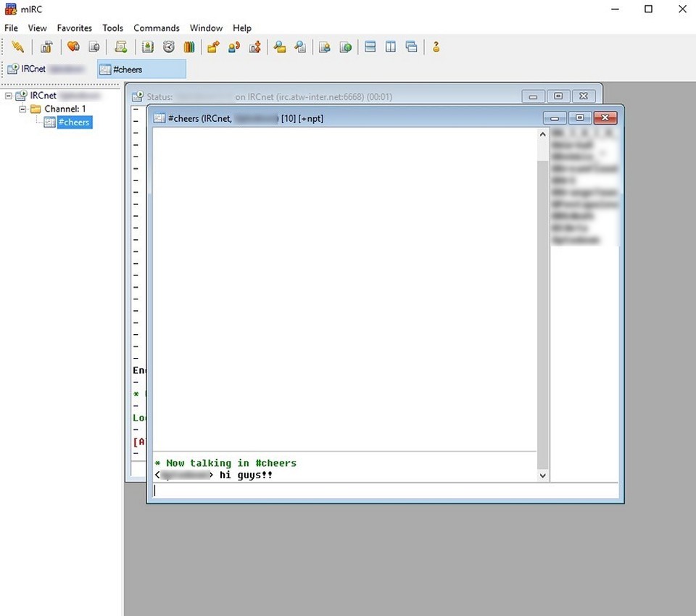This screenshot has height=616, width=696.
Task: Open the Help menu
Action: (242, 28)
